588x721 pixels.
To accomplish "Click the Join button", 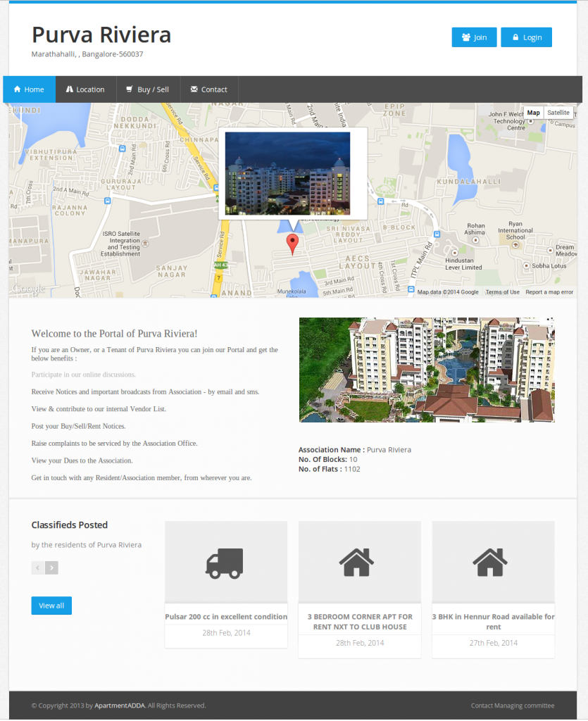I will (474, 37).
